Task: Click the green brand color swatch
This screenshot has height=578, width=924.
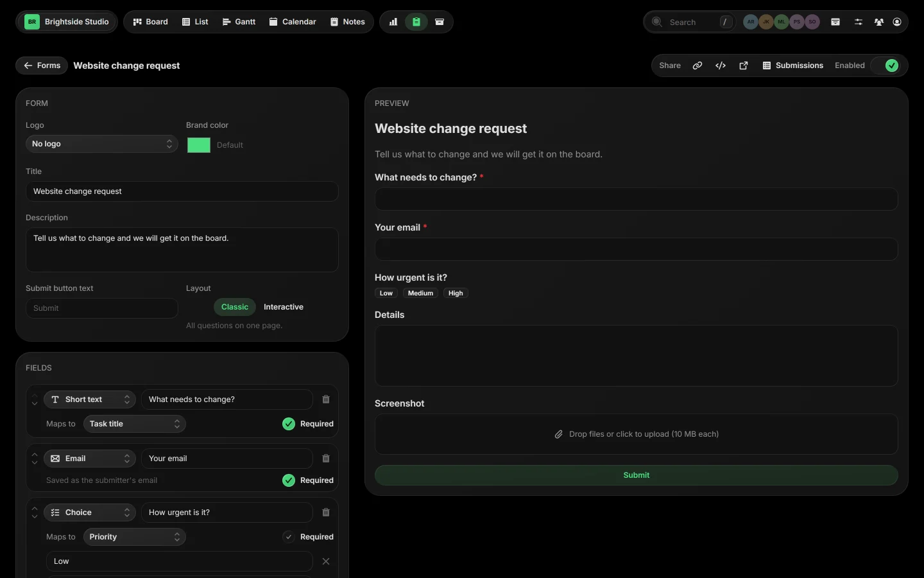Action: [199, 145]
